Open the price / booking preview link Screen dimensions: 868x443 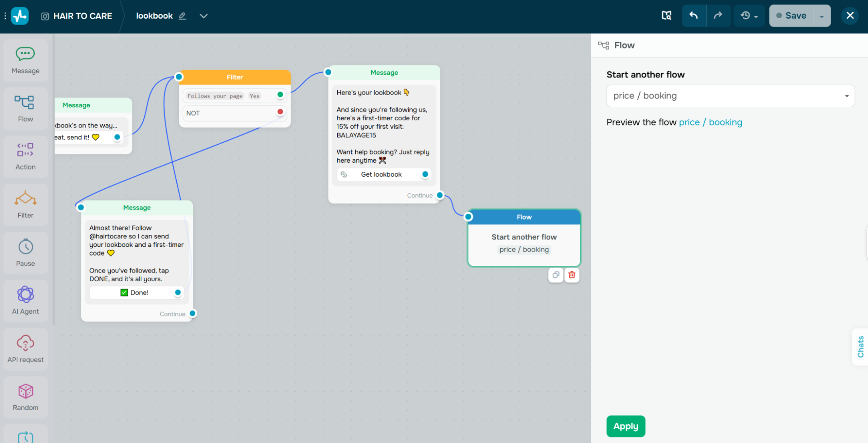click(x=710, y=122)
